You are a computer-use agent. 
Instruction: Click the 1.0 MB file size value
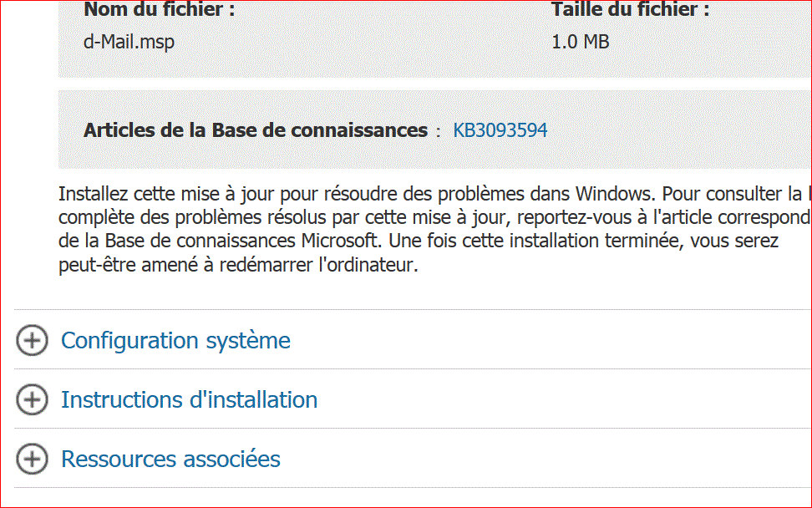pyautogui.click(x=580, y=41)
